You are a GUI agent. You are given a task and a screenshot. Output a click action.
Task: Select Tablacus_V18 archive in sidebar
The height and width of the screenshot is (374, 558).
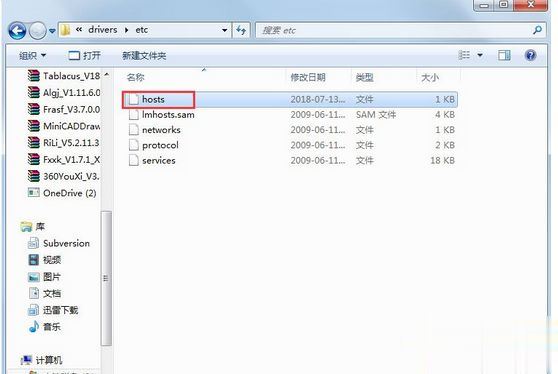pyautogui.click(x=64, y=76)
